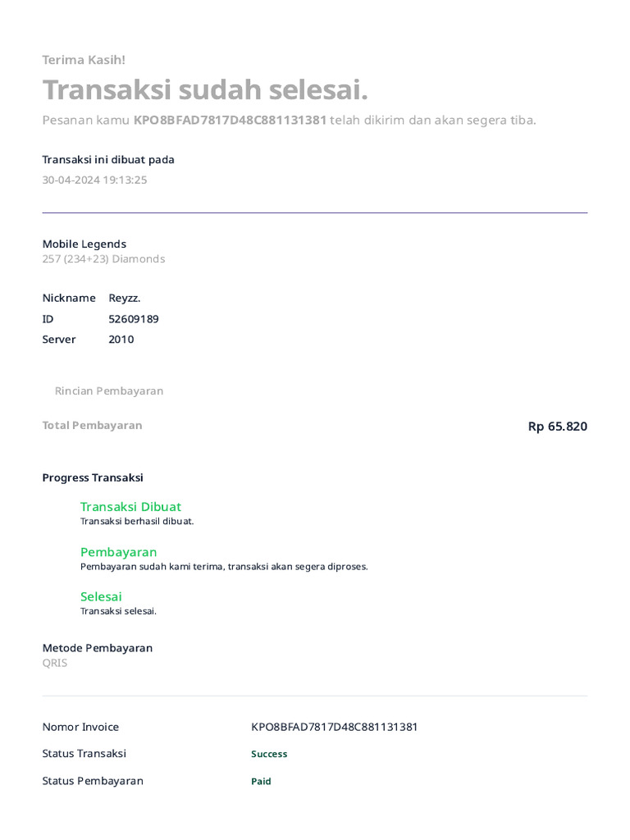
Task: Click the Total Pembayaran label
Action: (92, 425)
